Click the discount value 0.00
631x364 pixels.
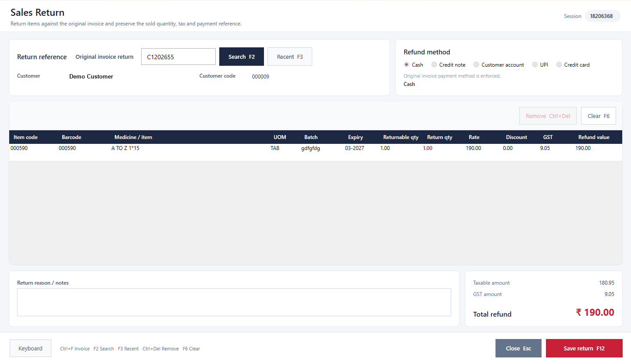tap(508, 148)
